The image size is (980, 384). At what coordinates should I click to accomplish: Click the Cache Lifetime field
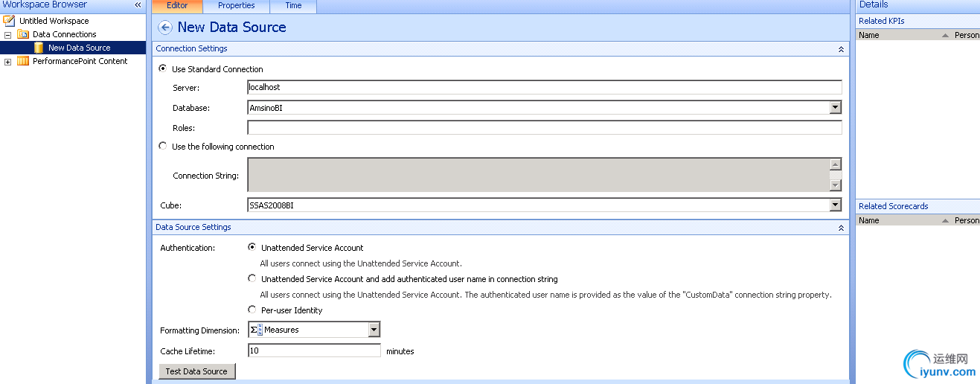[x=314, y=351]
